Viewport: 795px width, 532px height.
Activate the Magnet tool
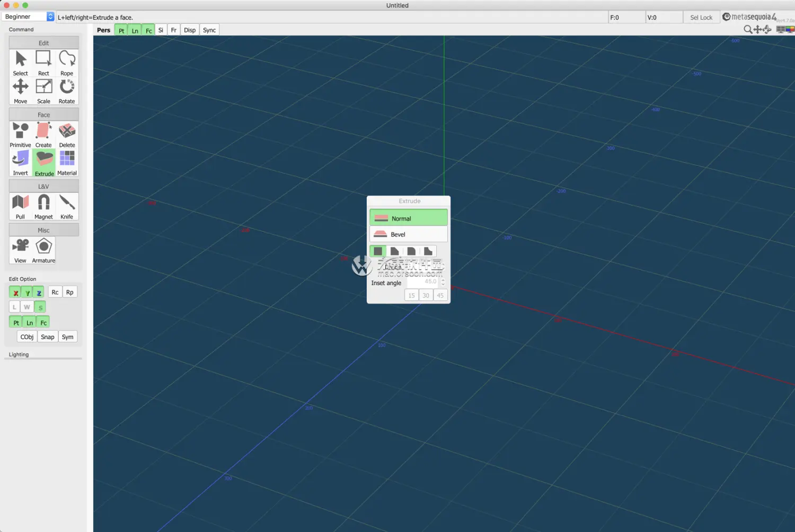(x=43, y=207)
